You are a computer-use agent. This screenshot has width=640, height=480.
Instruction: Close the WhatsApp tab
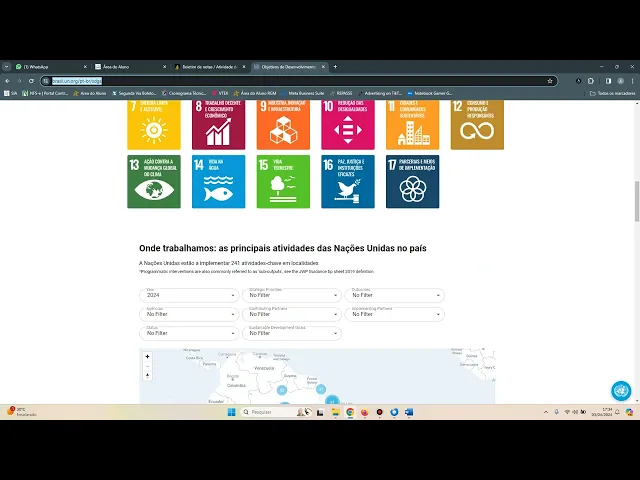coord(85,67)
